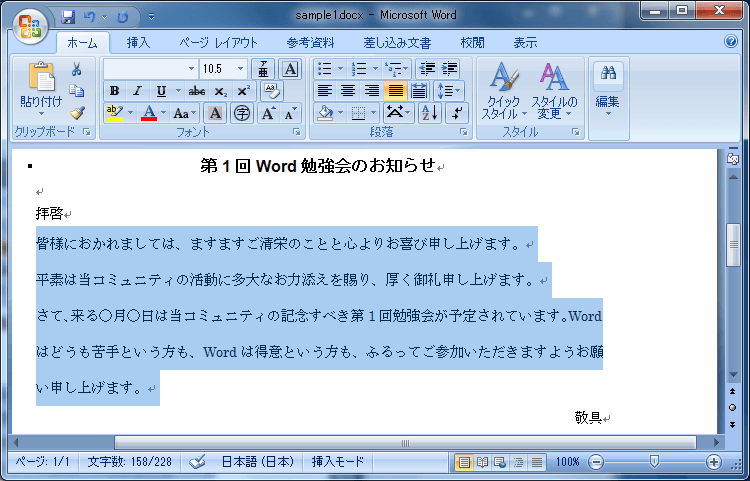Open the font dialog launcher
Screen dimensions: 750x481
[x=297, y=132]
